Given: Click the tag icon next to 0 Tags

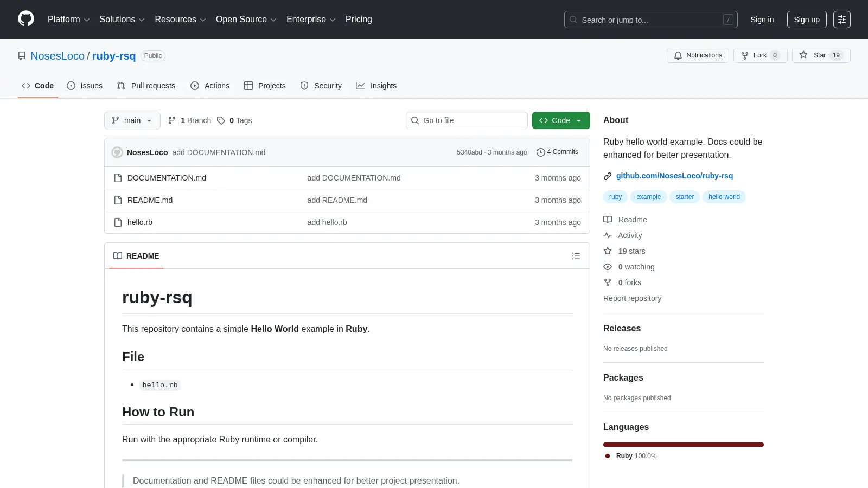Looking at the screenshot, I should [221, 120].
